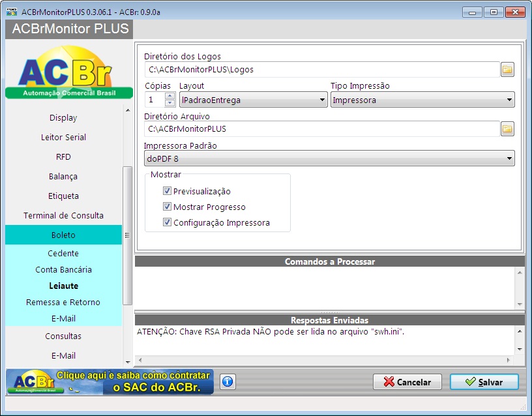Select the Leiaute sub-item
The height and width of the screenshot is (416, 532).
click(x=63, y=286)
